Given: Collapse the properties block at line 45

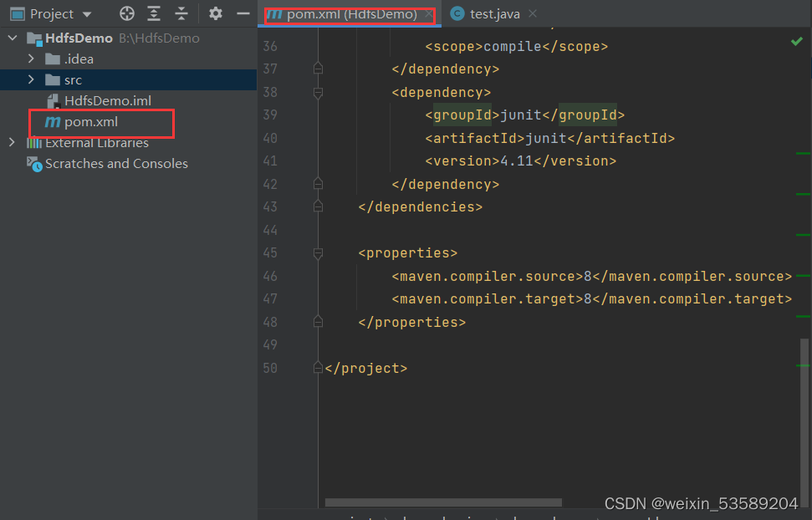Looking at the screenshot, I should pyautogui.click(x=317, y=252).
